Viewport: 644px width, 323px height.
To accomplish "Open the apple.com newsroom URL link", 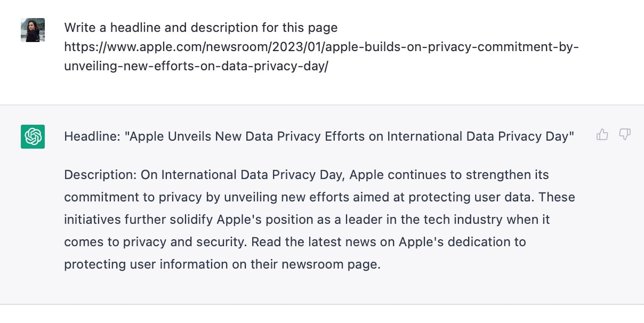I will tap(321, 47).
